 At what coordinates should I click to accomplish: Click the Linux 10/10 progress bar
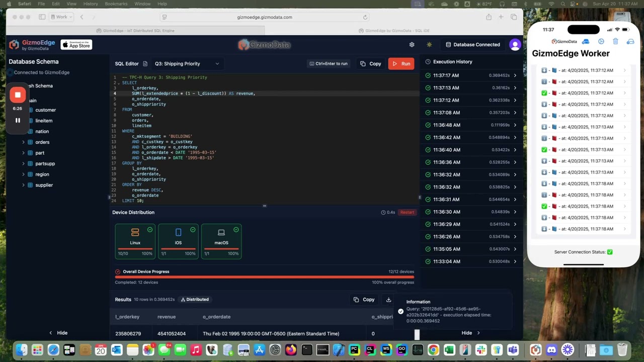[x=135, y=249]
